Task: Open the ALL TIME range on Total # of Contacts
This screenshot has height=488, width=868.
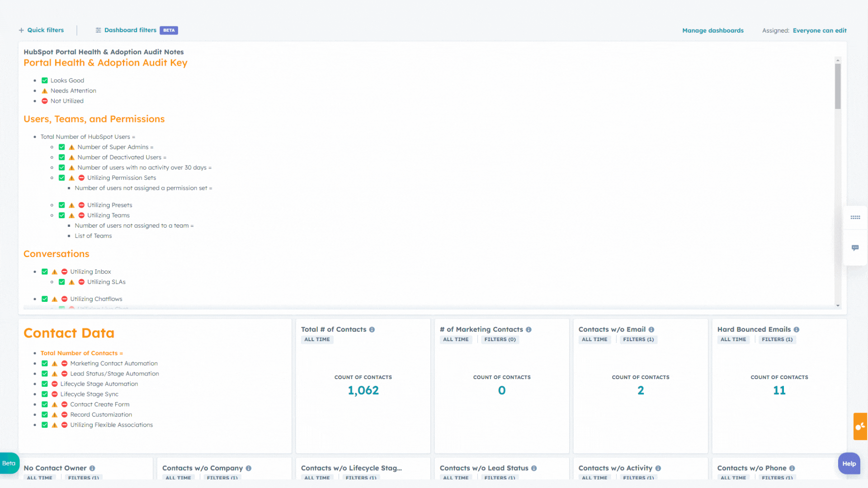Action: (x=317, y=339)
